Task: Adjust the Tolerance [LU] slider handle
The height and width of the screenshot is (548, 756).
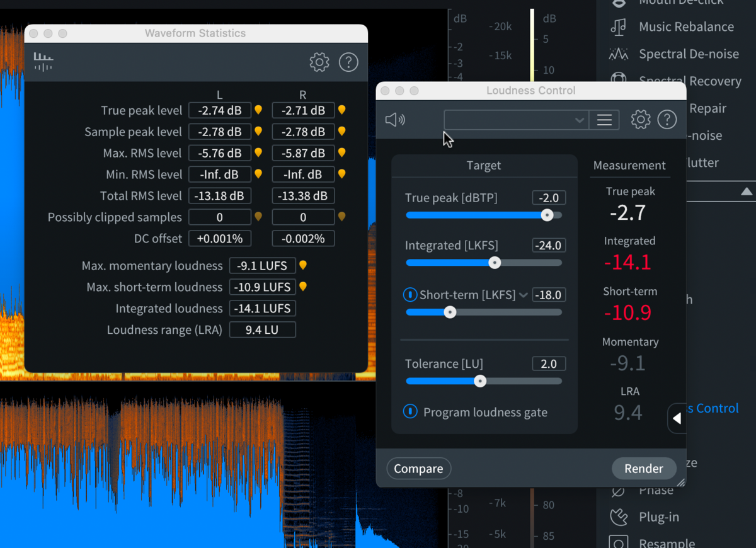Action: coord(480,381)
